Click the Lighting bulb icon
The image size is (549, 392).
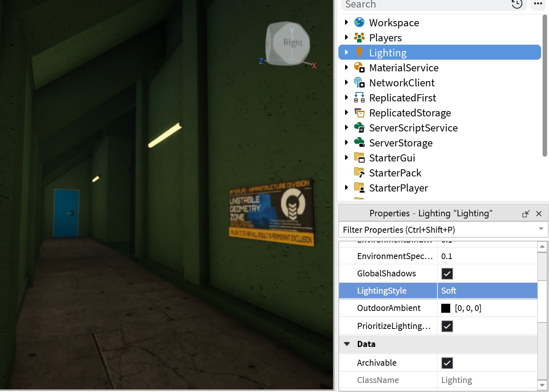coord(359,52)
